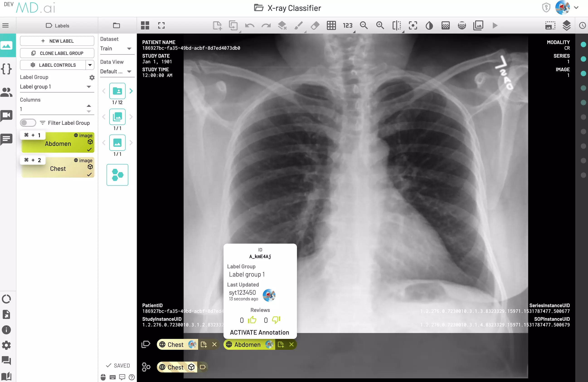Screen dimensions: 588x382
Task: Click the checkmark on the Abdomen label
Action: [89, 150]
